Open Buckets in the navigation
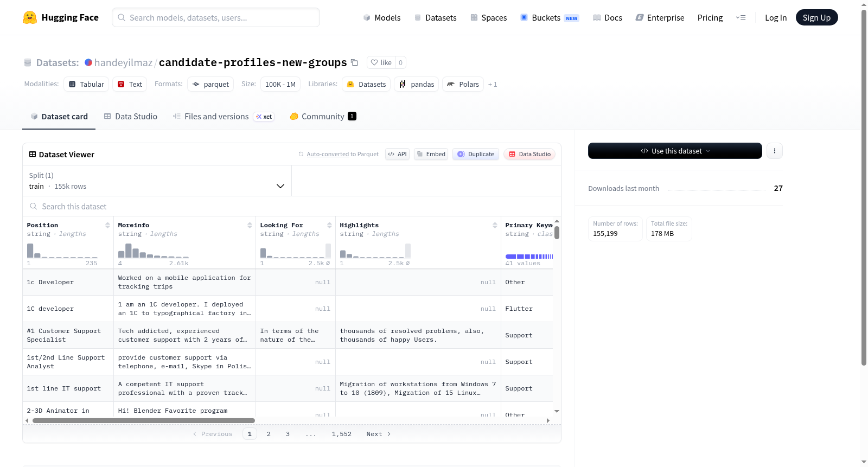 point(550,17)
